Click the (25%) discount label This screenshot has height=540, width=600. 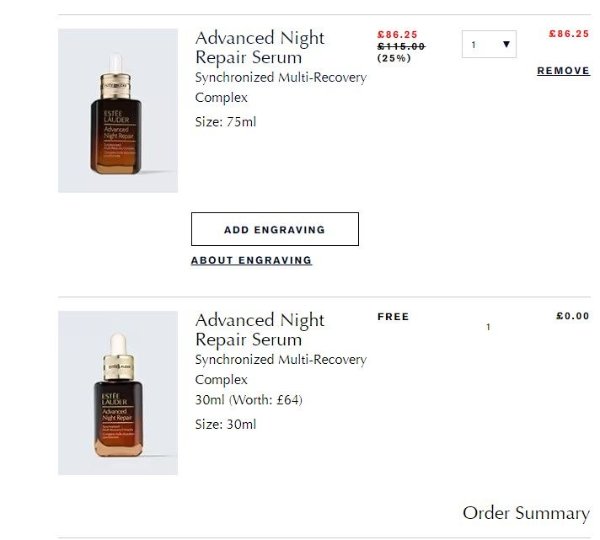click(392, 58)
